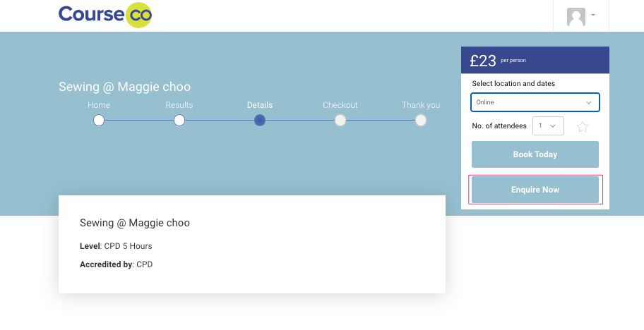Click the Thank you step circle

(421, 120)
